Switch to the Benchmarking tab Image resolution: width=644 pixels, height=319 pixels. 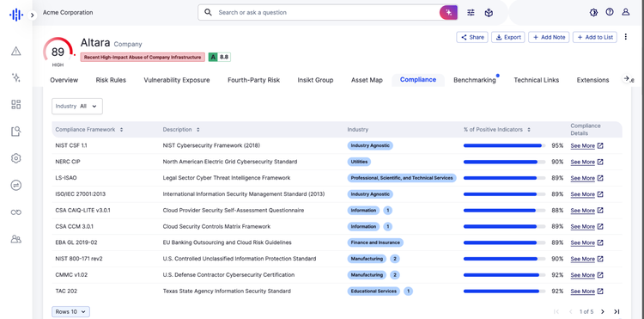click(475, 80)
